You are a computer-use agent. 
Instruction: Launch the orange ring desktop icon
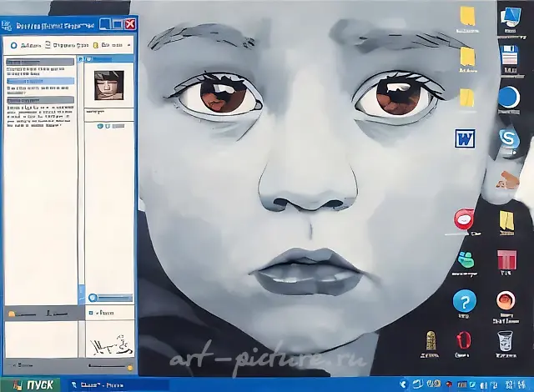coord(506,301)
